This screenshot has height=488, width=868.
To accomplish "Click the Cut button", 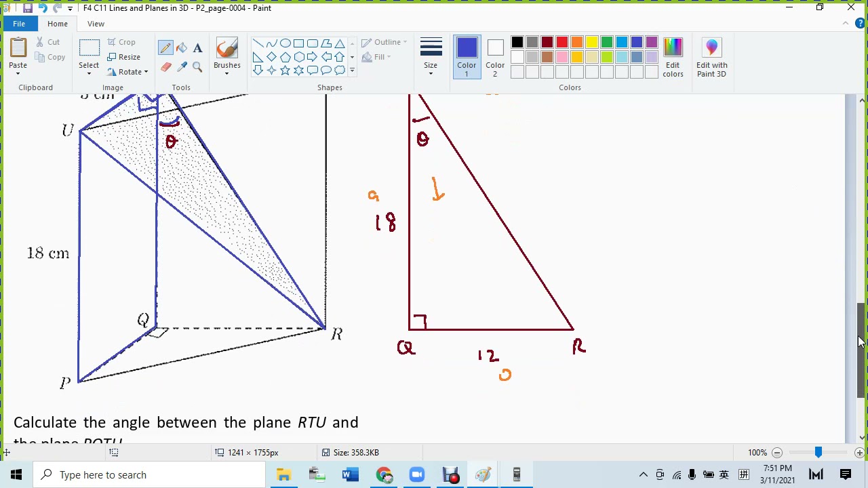I will pyautogui.click(x=48, y=42).
